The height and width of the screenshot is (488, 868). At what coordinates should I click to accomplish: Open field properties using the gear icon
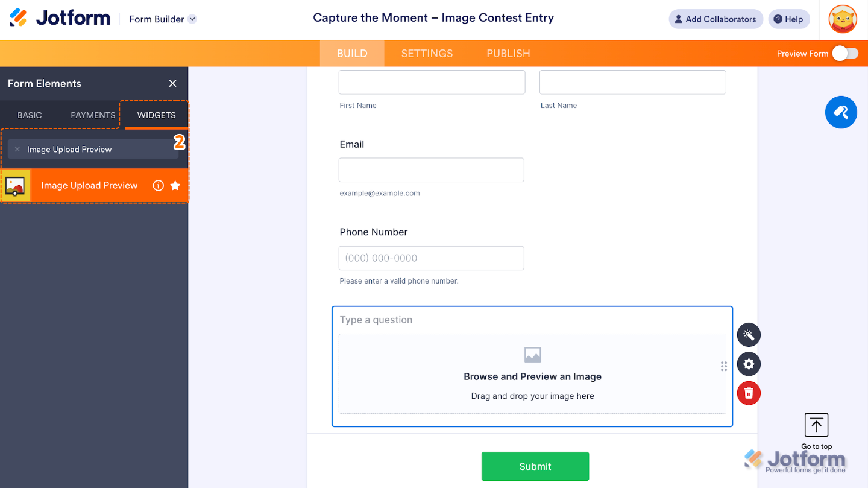click(x=749, y=364)
